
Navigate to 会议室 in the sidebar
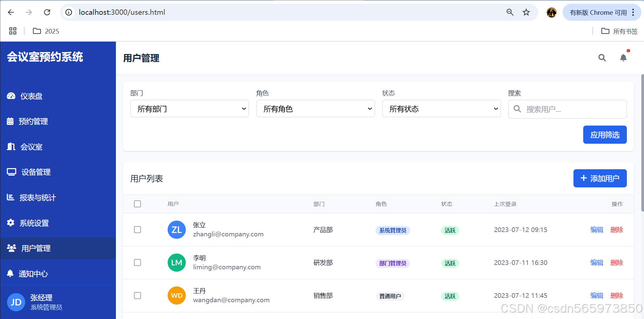coord(58,147)
